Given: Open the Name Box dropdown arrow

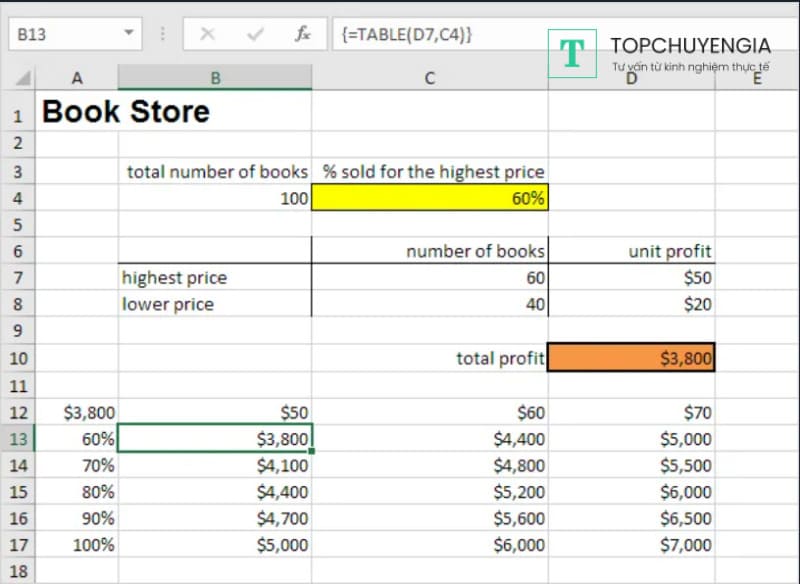Looking at the screenshot, I should tap(128, 34).
